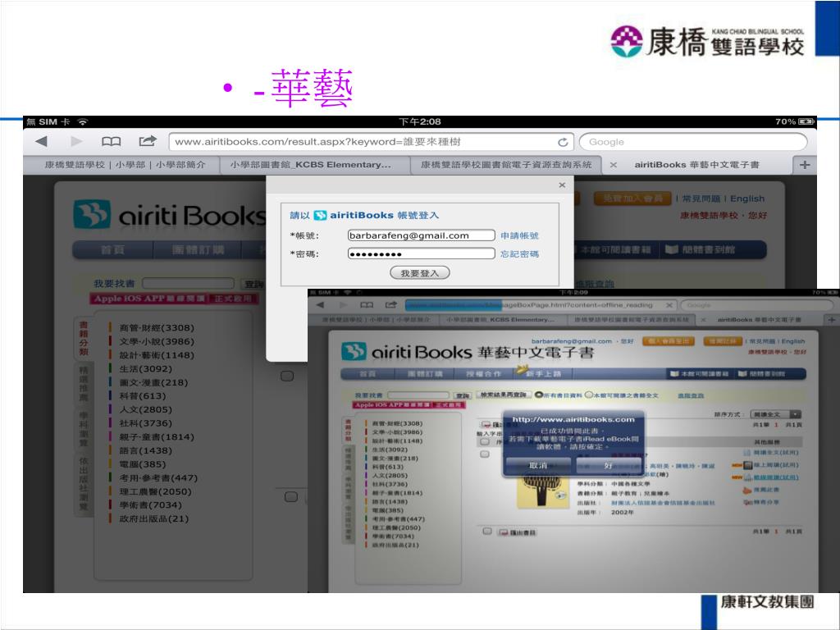Open the 新手上路 nav item in inset window
The image size is (840, 630).
click(x=542, y=373)
